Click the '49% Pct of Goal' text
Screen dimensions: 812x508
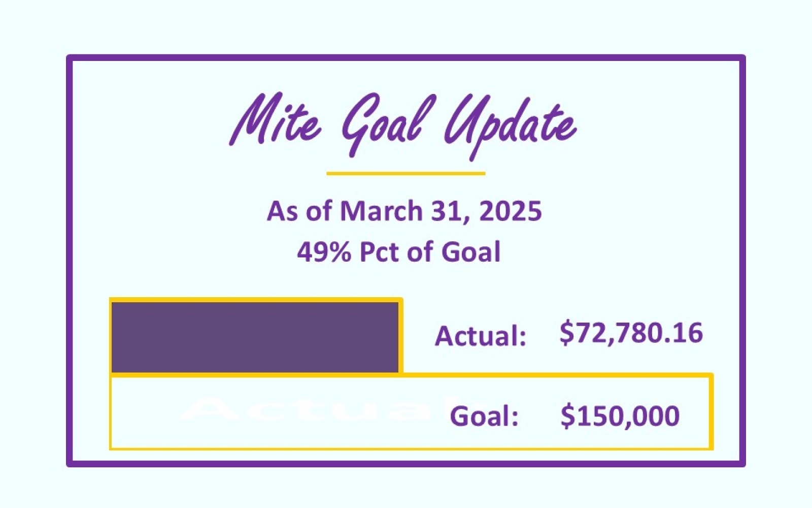click(x=399, y=252)
